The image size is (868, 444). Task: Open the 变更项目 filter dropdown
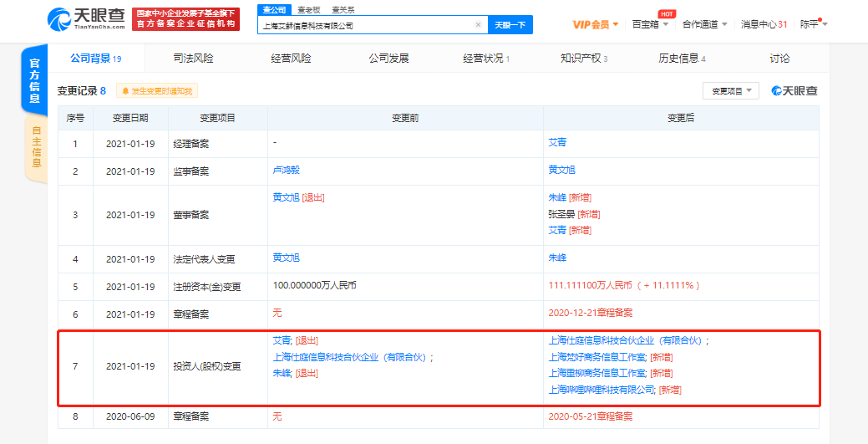point(729,90)
